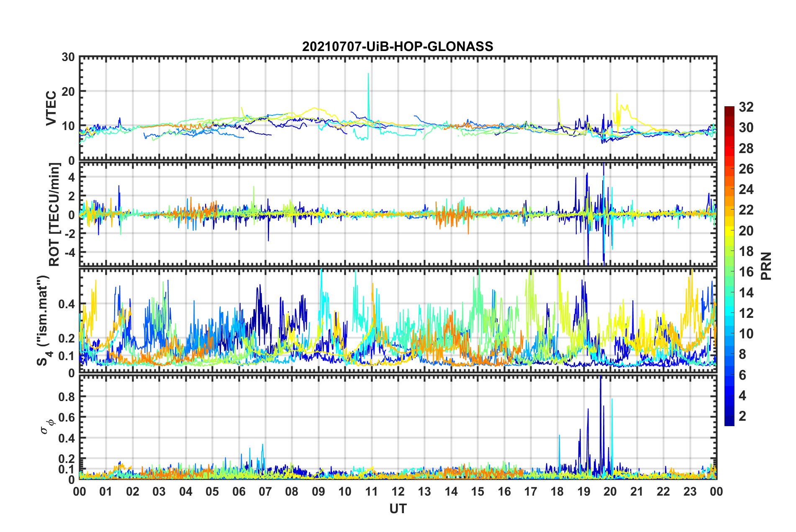Image resolution: width=796 pixels, height=532 pixels.
Task: Click the PRN colorbar label
Action: pos(766,266)
